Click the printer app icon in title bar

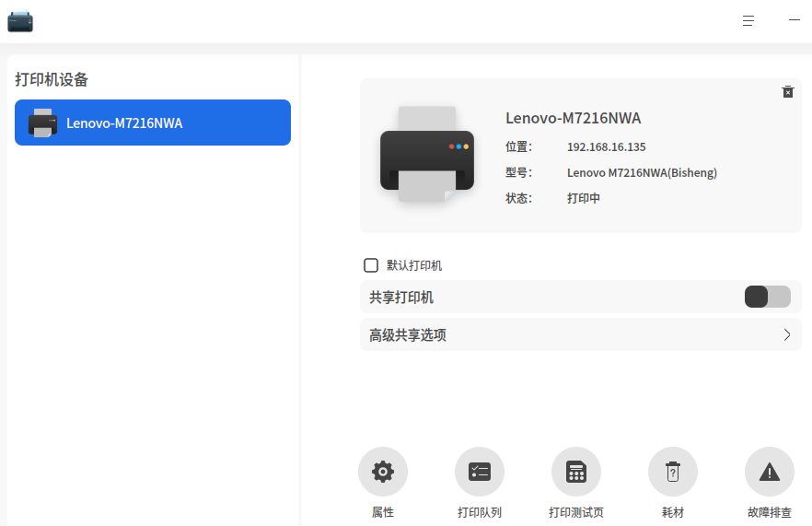20,21
